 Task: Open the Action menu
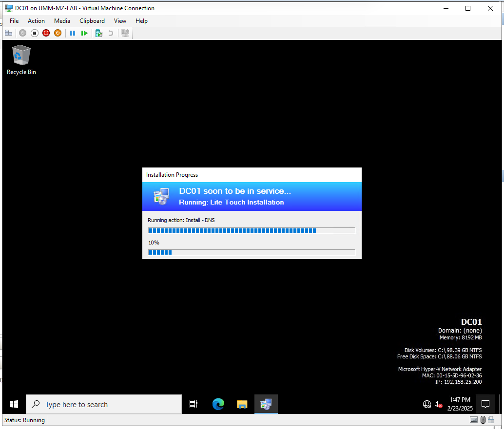click(x=36, y=21)
